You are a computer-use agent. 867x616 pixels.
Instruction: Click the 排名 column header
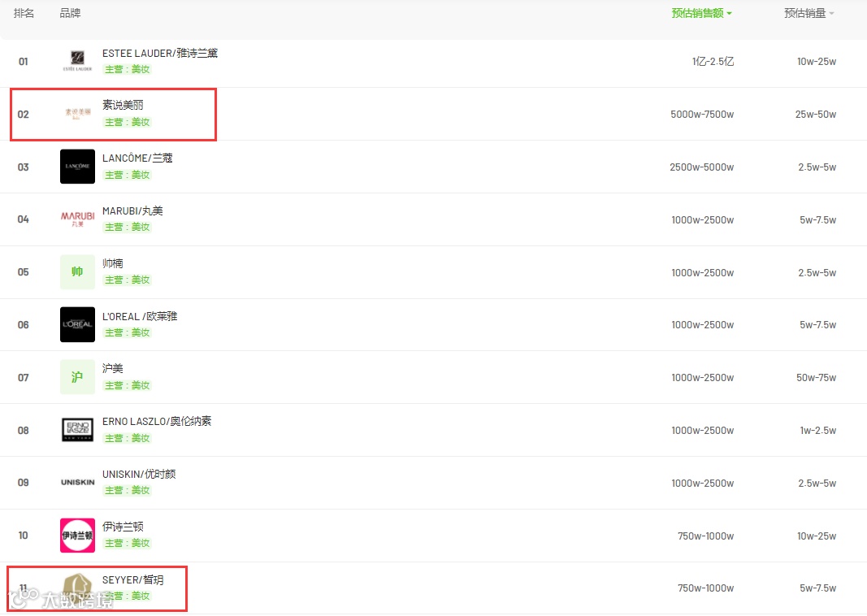(x=24, y=13)
